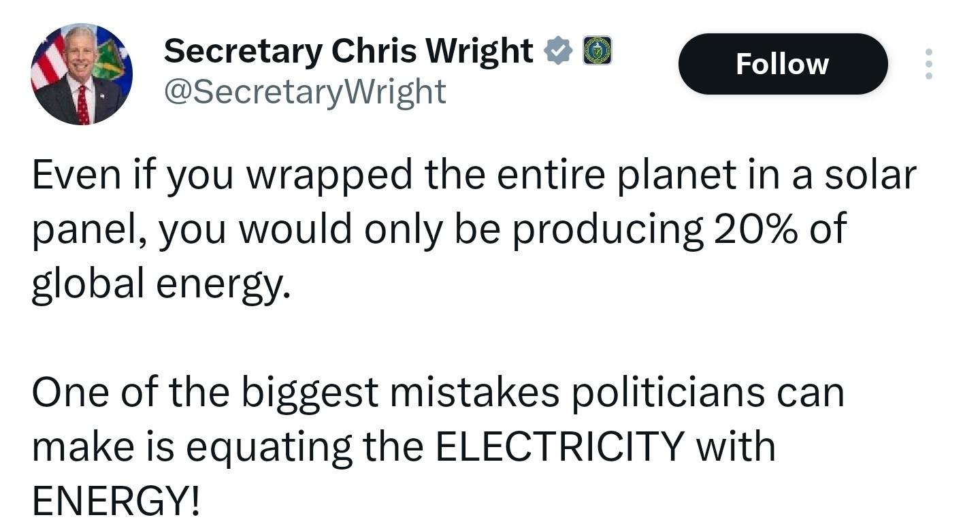Click the "20%" figure in the tweet
Screen dimensions: 980x526
pyautogui.click(x=755, y=229)
